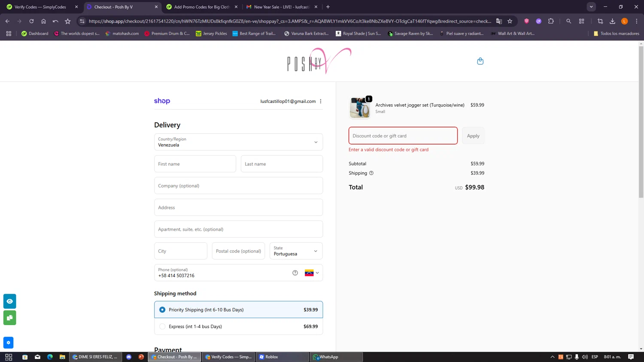Click the Discount code or gift card field

pos(403,136)
